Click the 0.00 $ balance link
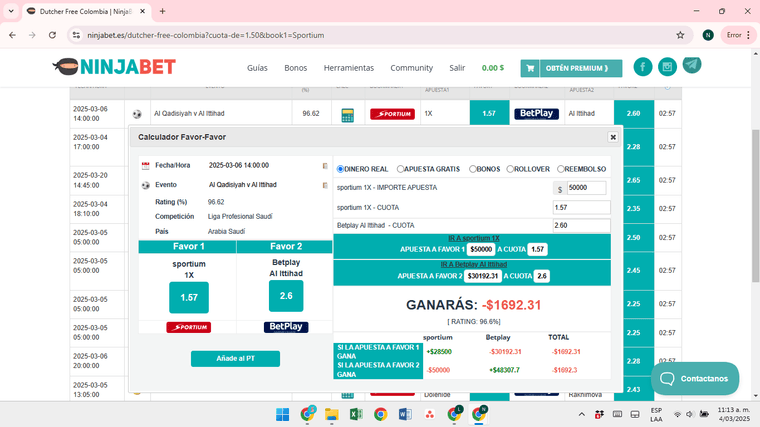 click(x=492, y=68)
